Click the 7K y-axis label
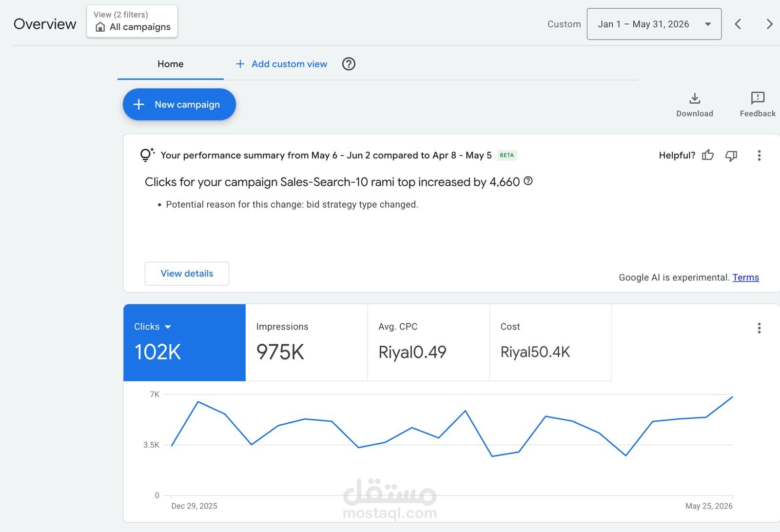780x532 pixels. pyautogui.click(x=155, y=394)
